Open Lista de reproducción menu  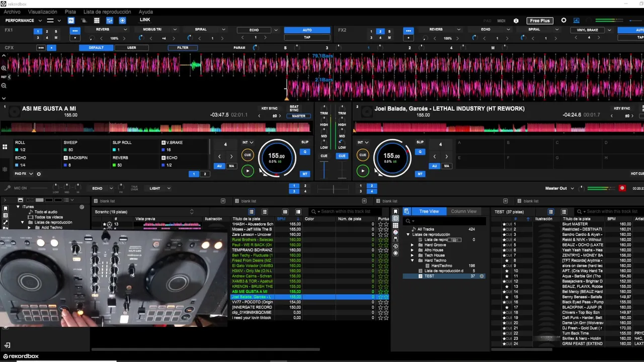[x=107, y=12]
